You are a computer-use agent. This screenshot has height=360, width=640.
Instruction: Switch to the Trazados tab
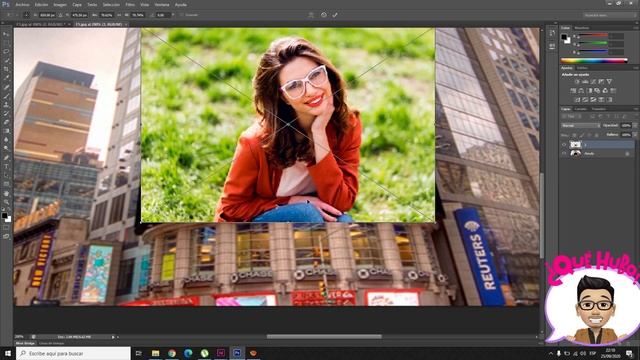coord(598,109)
